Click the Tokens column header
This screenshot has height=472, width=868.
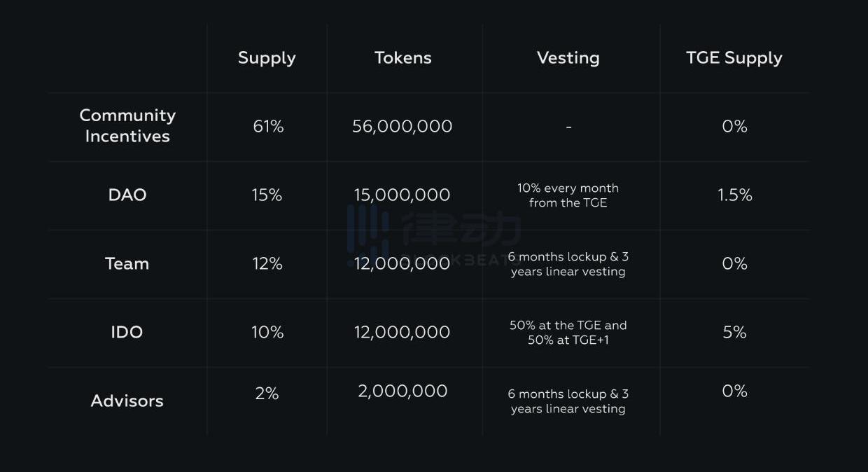pos(403,58)
